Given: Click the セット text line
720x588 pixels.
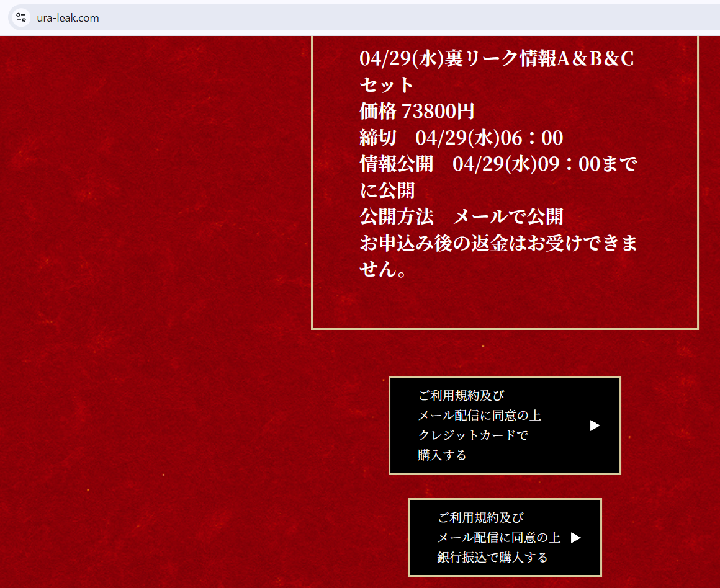Looking at the screenshot, I should coord(386,85).
